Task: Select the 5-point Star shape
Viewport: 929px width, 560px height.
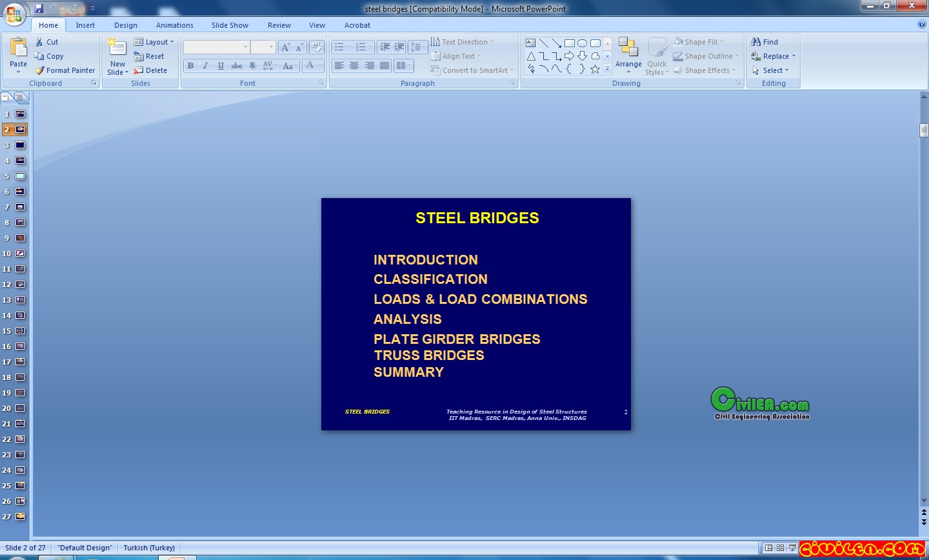Action: [595, 69]
